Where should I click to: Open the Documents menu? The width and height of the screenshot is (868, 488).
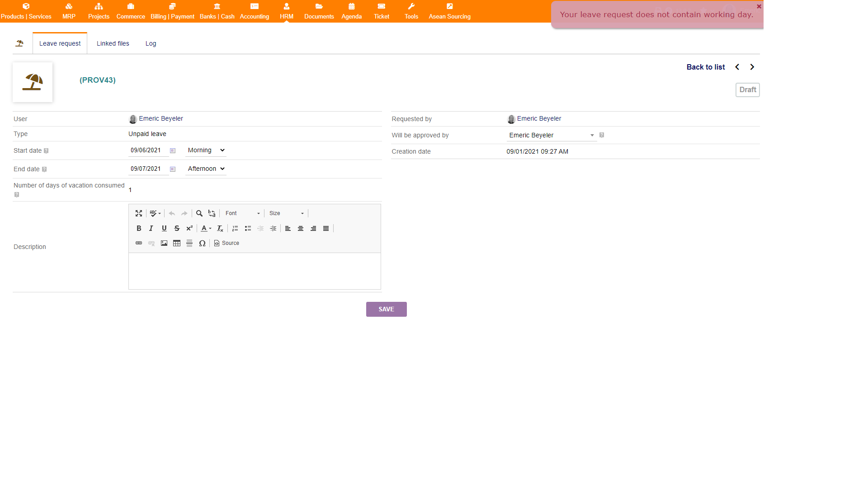click(319, 11)
